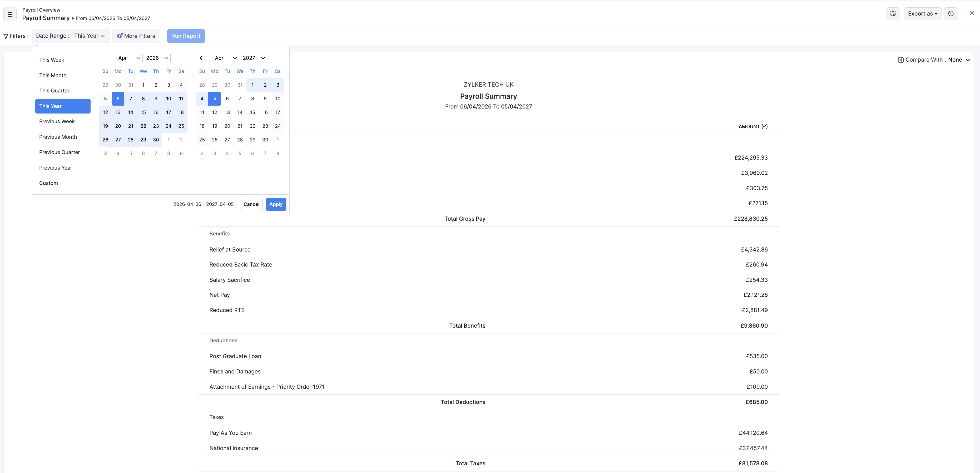Click the Run Report button
This screenshot has height=473, width=980.
[186, 36]
